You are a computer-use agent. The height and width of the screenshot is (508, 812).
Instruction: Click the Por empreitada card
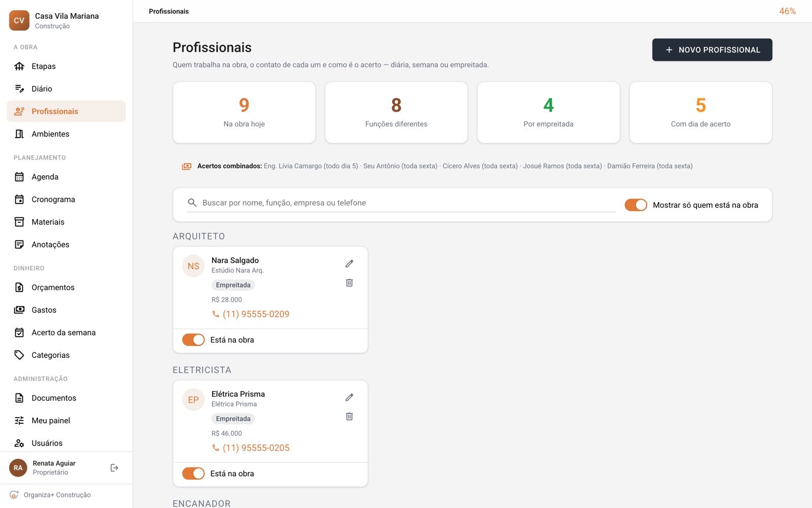[549, 112]
